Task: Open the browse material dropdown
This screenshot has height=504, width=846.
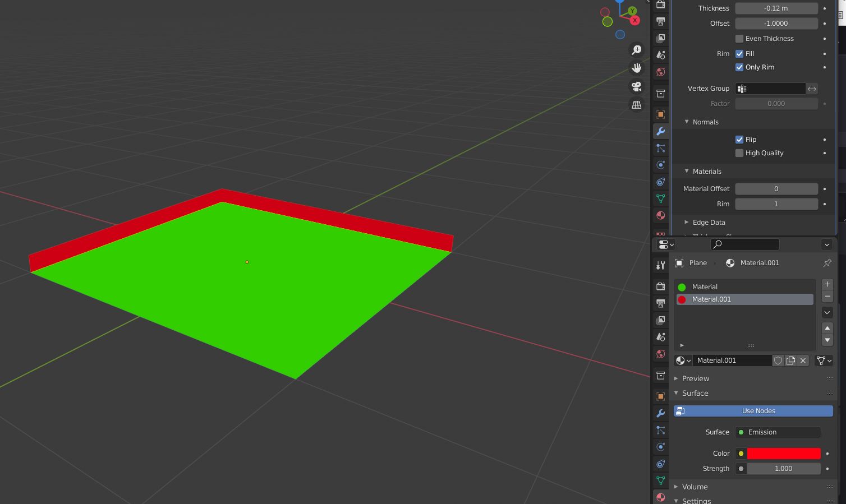Action: (683, 360)
